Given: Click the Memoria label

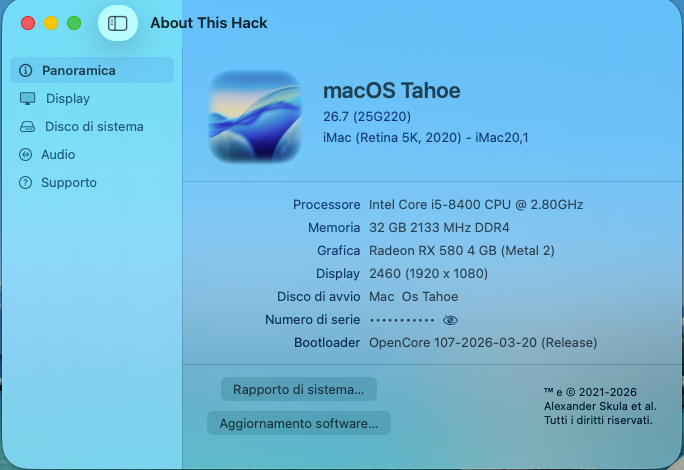Looking at the screenshot, I should click(334, 228).
